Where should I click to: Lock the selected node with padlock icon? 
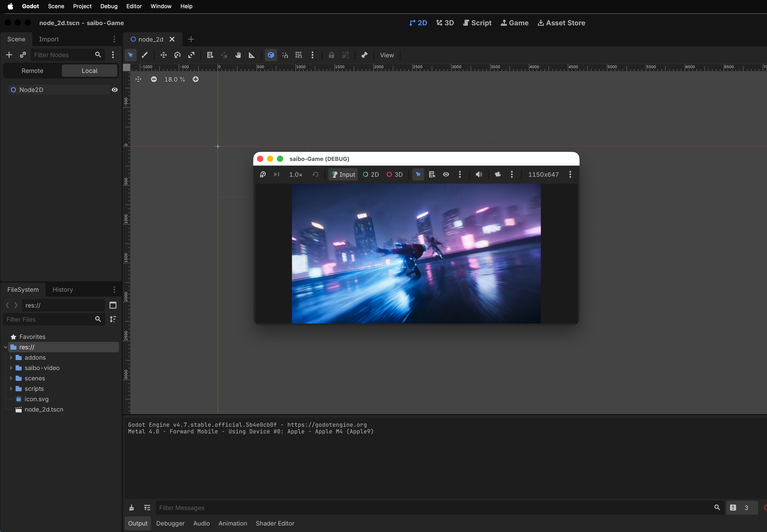pyautogui.click(x=331, y=55)
